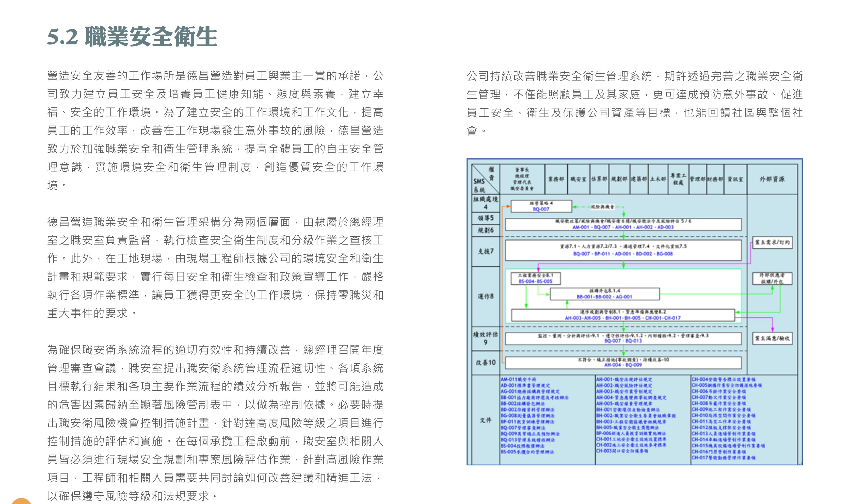
Task: Click the 採購外包8.1.4 process box
Action: tap(604, 294)
